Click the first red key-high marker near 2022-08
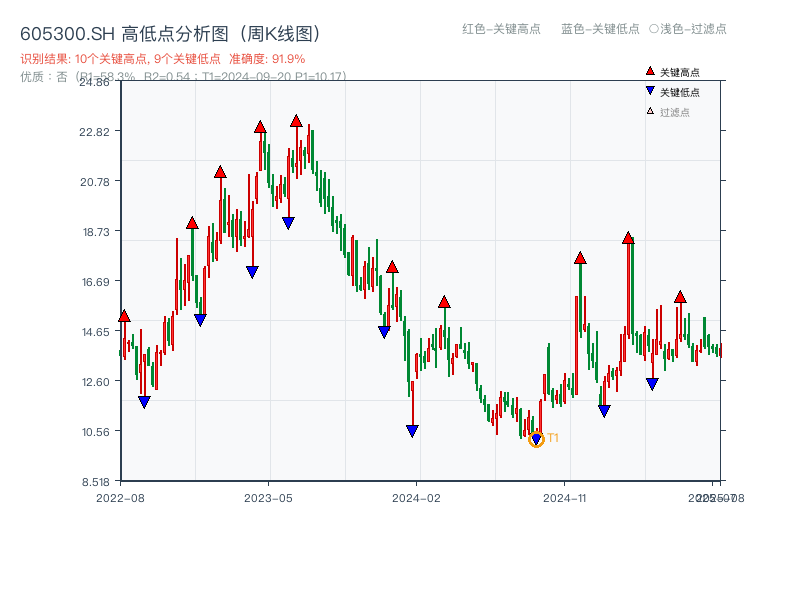The width and height of the screenshot is (800, 600). pos(125,315)
